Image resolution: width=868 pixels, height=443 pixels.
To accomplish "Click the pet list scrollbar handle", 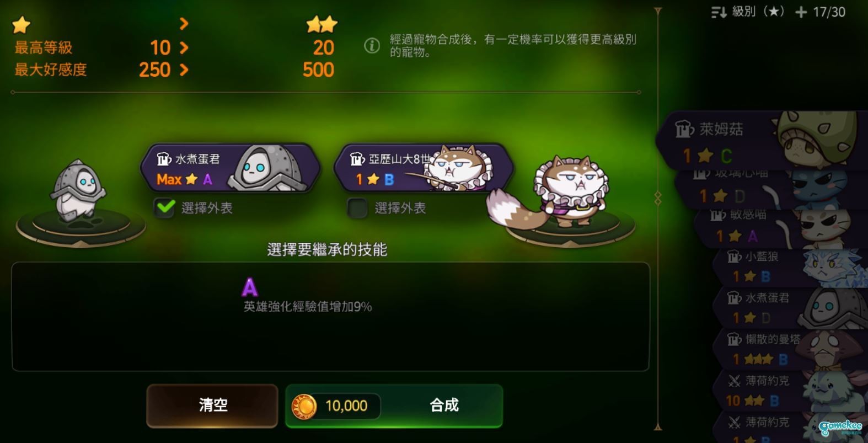I will (x=657, y=199).
